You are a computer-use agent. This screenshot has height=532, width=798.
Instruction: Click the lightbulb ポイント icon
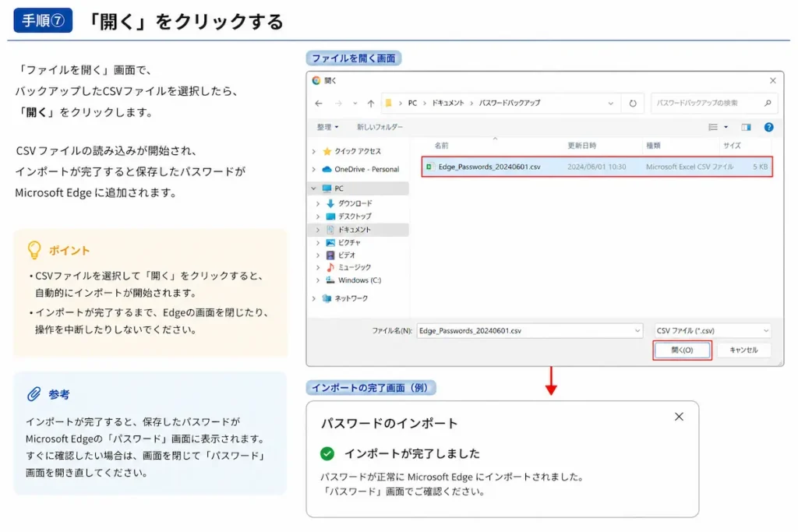tap(34, 250)
